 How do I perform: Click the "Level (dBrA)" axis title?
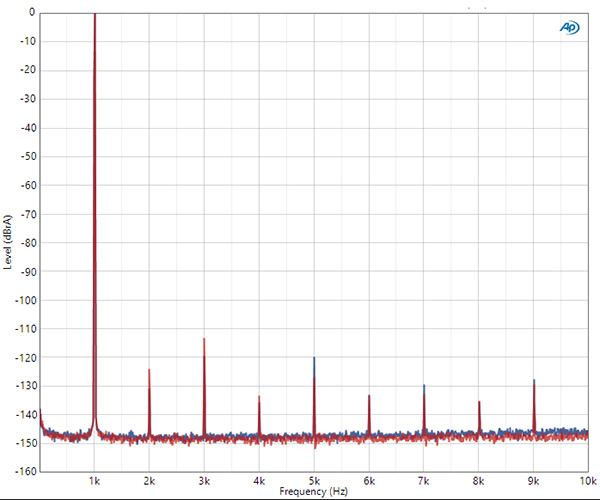(x=9, y=241)
